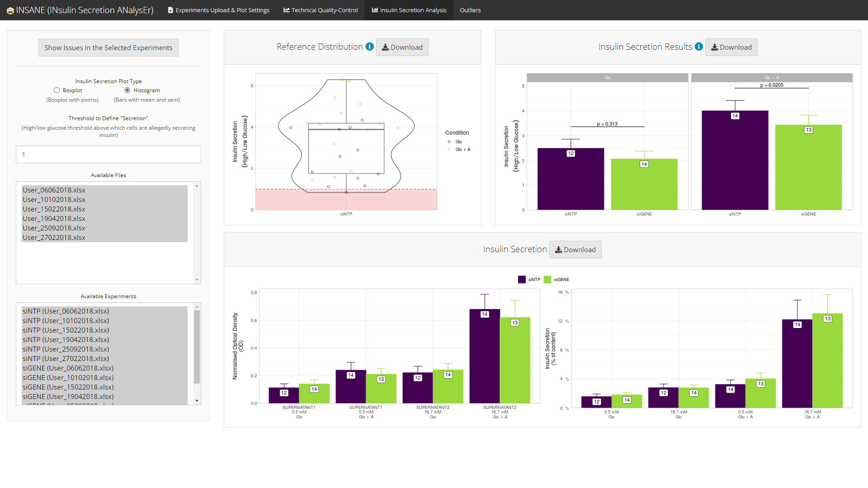Select the Histogram plot type
This screenshot has width=868, height=488.
(127, 90)
